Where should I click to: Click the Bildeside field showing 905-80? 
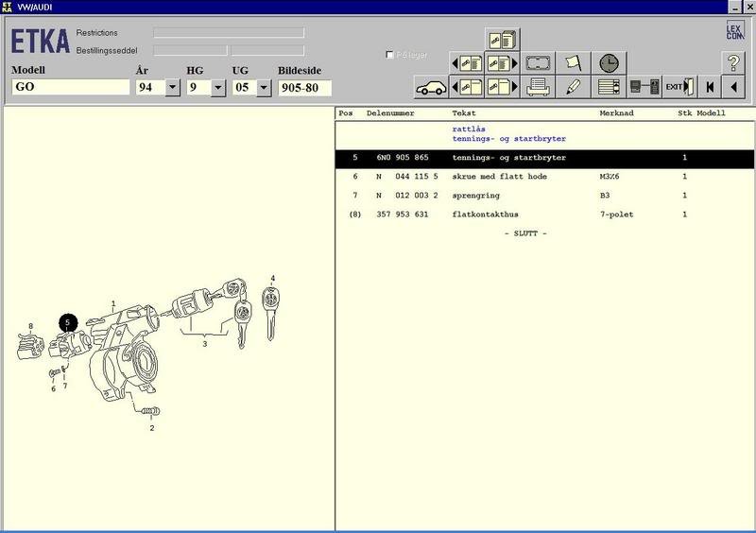pos(304,87)
